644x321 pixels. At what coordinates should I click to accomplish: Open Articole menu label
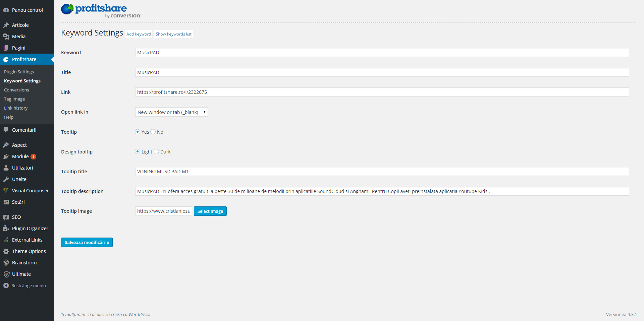click(x=20, y=25)
